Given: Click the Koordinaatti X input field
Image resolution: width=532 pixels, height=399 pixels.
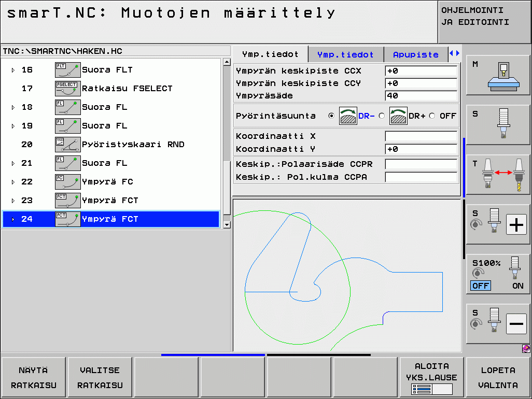Looking at the screenshot, I should 422,136.
